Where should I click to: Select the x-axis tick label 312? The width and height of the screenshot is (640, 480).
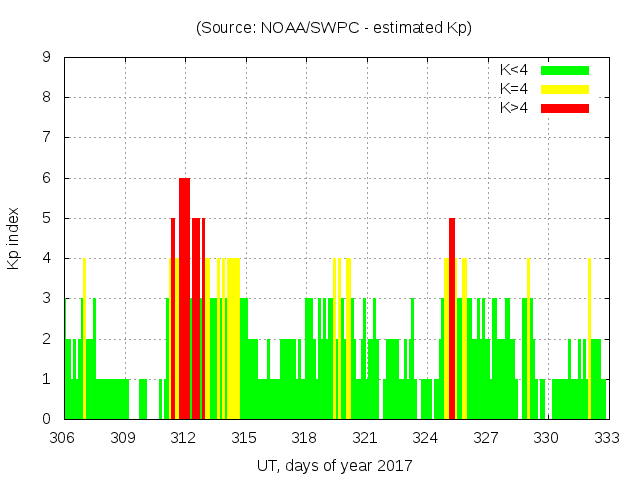[184, 437]
